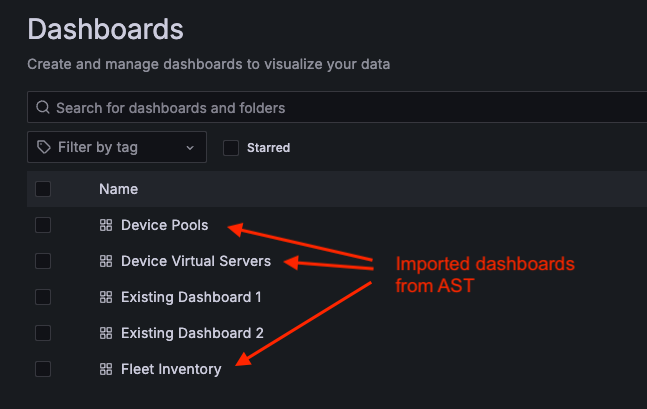Click the Name column header
647x409 pixels.
tap(118, 189)
